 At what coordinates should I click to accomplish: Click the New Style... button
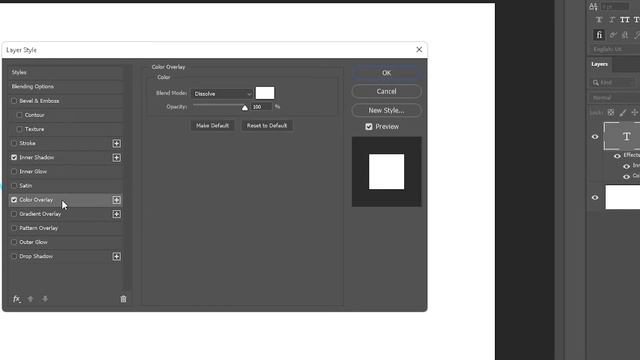coord(386,110)
